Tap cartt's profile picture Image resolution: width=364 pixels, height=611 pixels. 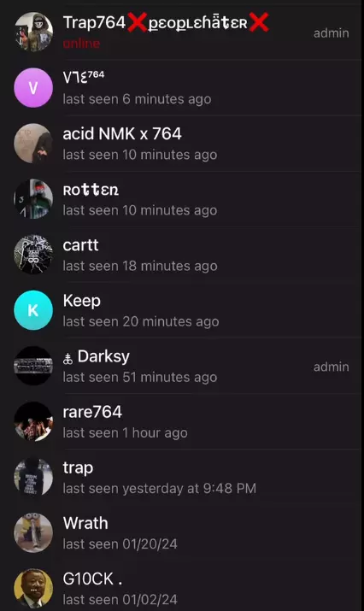[33, 255]
